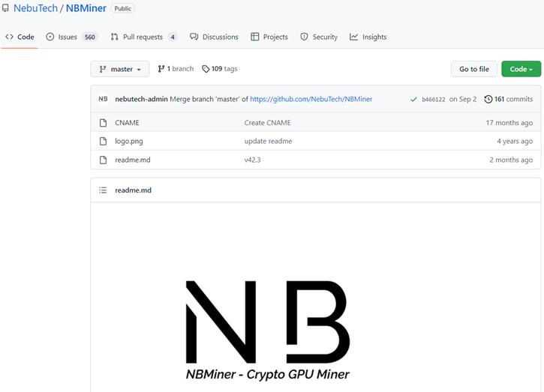
Task: Click the file icon beside CNAME
Action: pyautogui.click(x=103, y=123)
